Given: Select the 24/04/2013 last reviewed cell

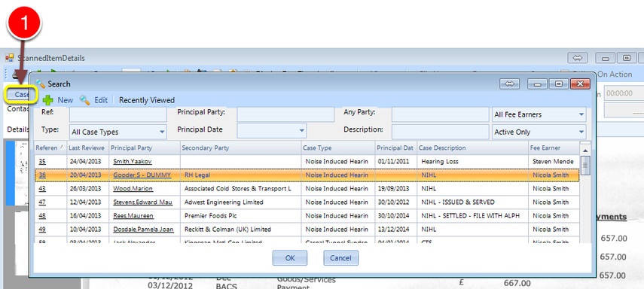Looking at the screenshot, I should tap(87, 162).
